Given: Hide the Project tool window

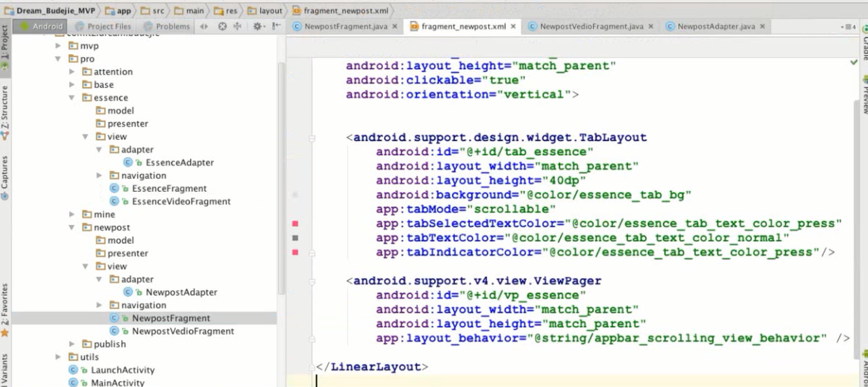Looking at the screenshot, I should (276, 26).
